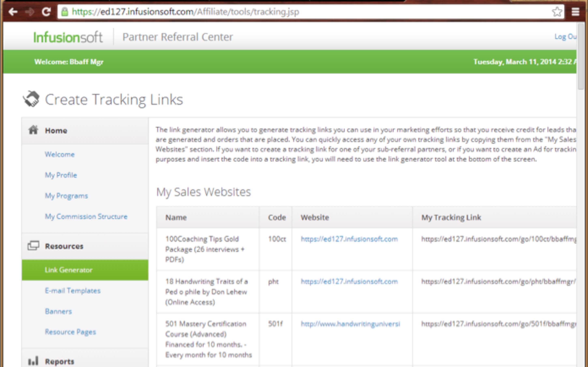Image resolution: width=588 pixels, height=367 pixels.
Task: Click the tracking link containing go/pht/bbaffmgr
Action: (x=498, y=282)
